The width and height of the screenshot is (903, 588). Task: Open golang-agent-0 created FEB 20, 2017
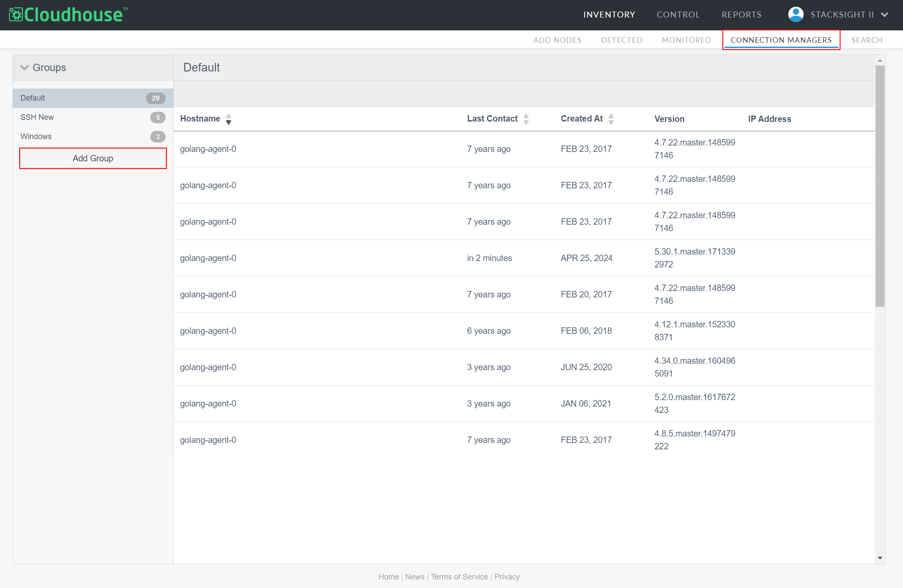[x=208, y=294]
